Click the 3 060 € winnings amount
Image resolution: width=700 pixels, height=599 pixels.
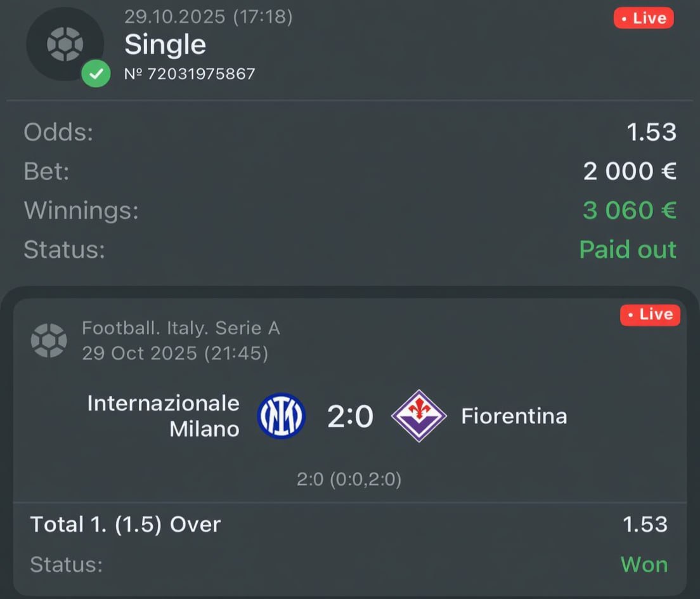click(629, 210)
